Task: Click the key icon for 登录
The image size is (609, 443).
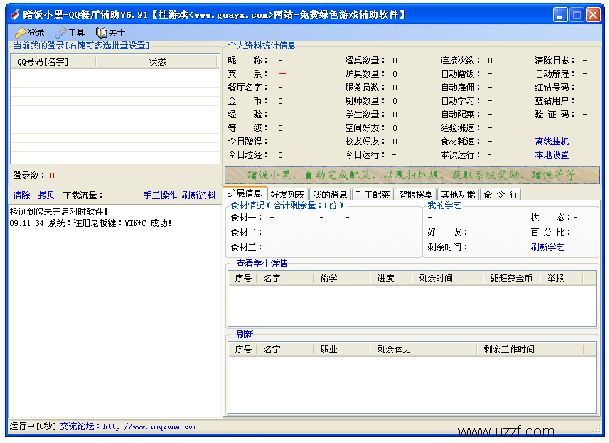Action: pyautogui.click(x=20, y=33)
